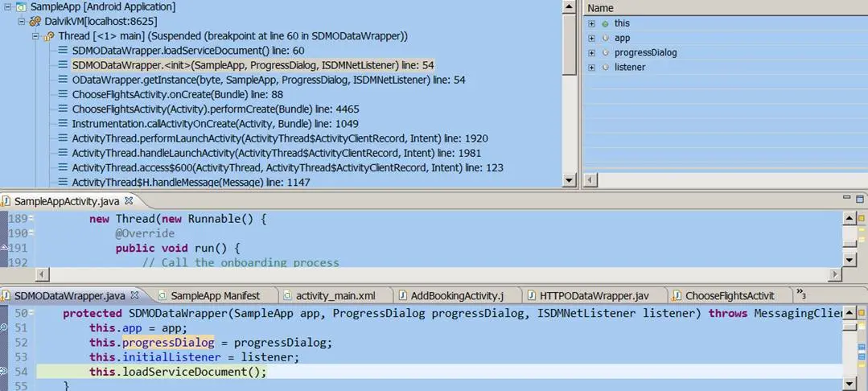This screenshot has height=391, width=868.
Task: Expand the listener variable
Action: [592, 68]
